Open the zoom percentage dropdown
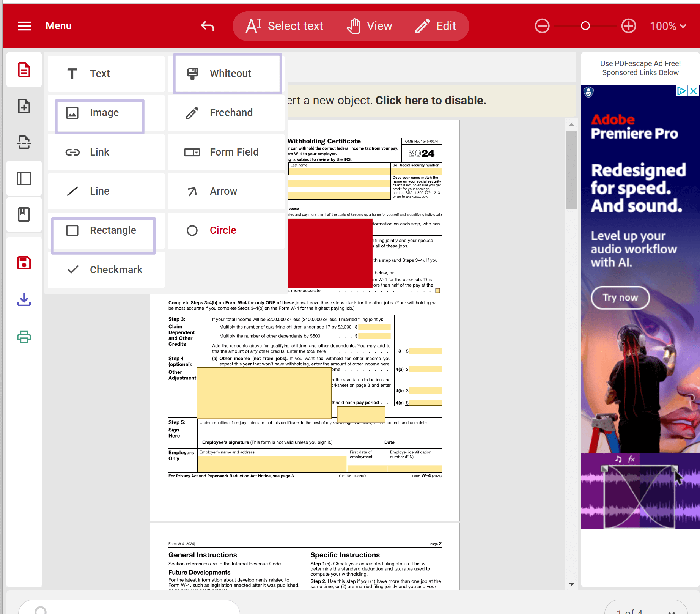This screenshot has width=700, height=614. click(x=668, y=26)
